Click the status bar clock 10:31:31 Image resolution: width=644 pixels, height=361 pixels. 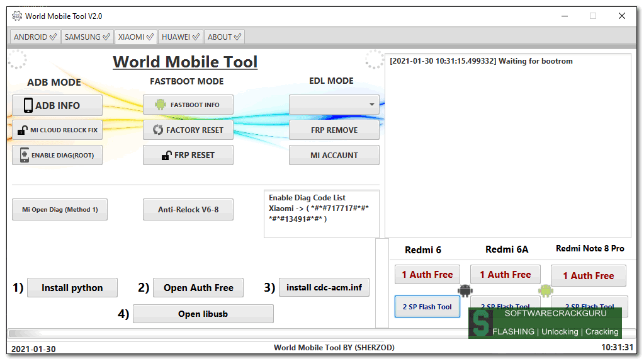(618, 347)
